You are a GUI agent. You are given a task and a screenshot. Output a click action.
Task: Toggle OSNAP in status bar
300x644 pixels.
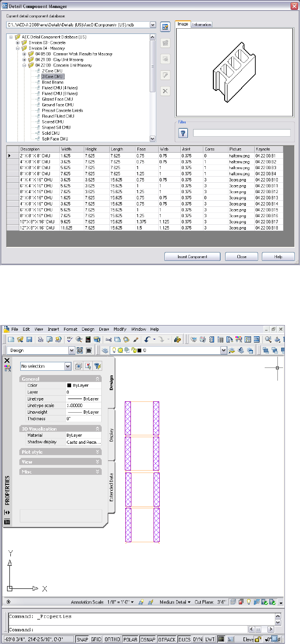147,639
